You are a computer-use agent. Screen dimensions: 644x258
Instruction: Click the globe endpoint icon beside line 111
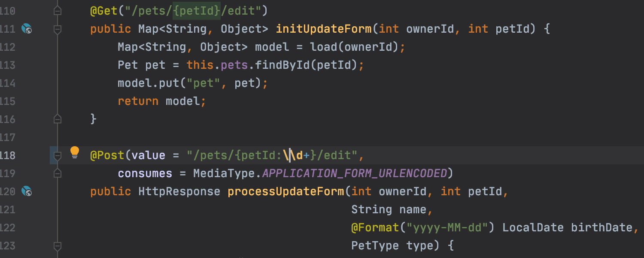(x=27, y=29)
